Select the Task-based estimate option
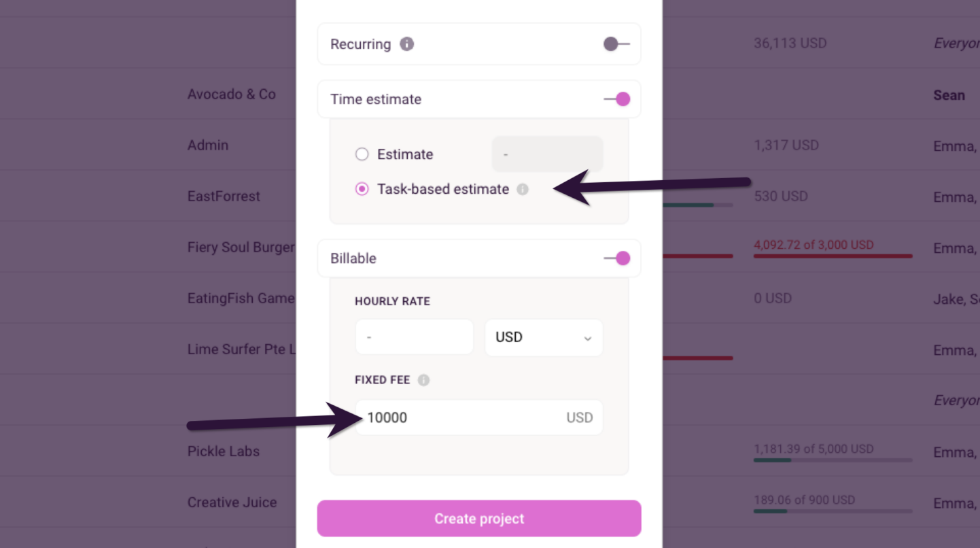The image size is (980, 548). pos(362,189)
